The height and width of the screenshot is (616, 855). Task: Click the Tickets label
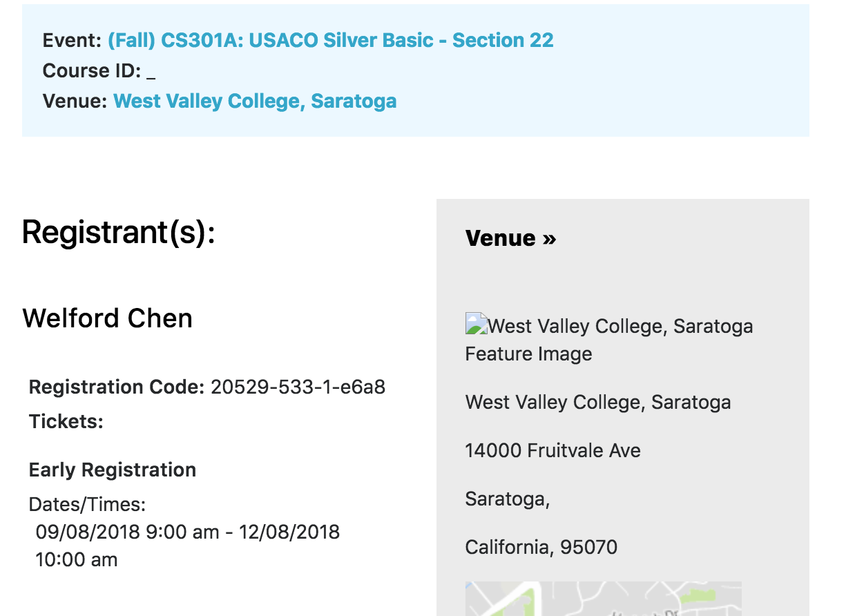[x=66, y=421]
